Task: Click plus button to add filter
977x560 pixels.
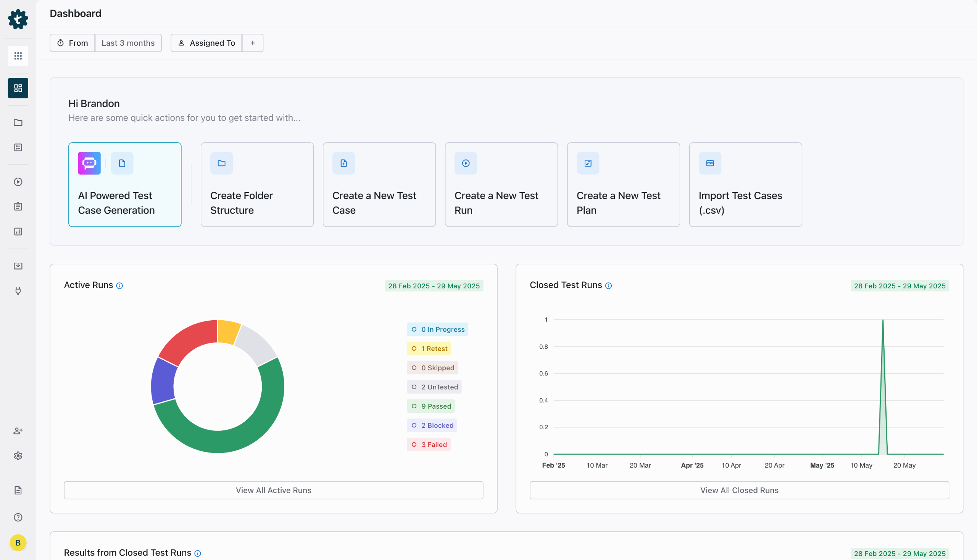Action: (253, 43)
